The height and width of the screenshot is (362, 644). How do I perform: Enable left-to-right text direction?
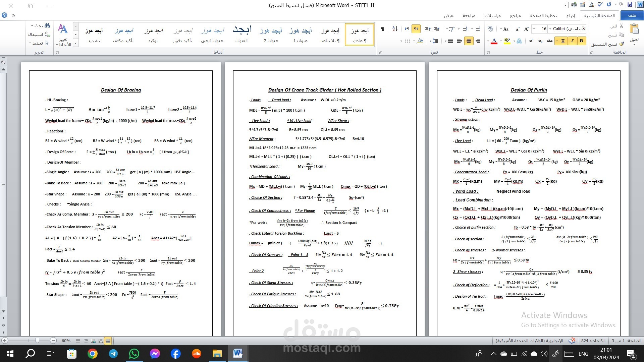[x=407, y=29]
